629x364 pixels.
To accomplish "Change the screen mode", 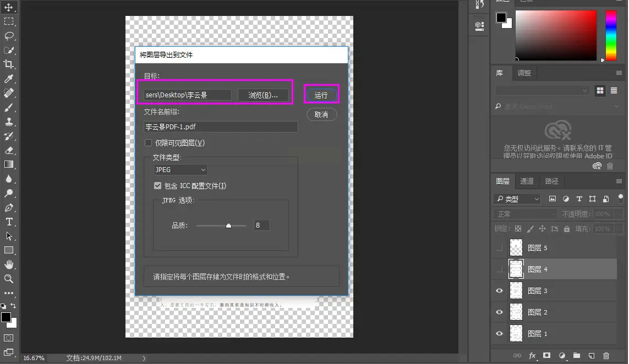I will [8, 352].
